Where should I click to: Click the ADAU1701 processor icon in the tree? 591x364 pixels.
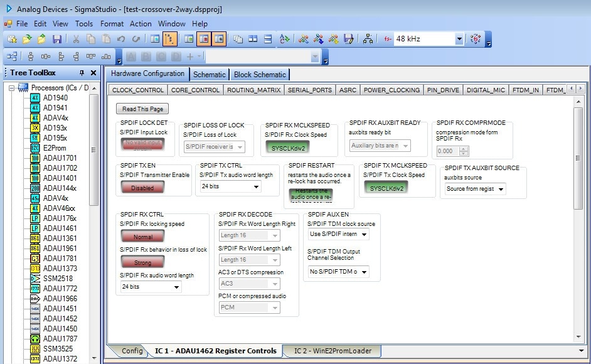pyautogui.click(x=35, y=158)
